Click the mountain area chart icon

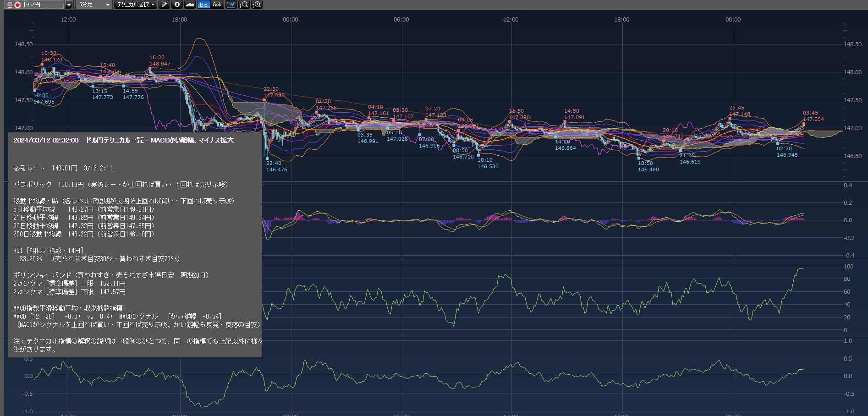pos(190,5)
